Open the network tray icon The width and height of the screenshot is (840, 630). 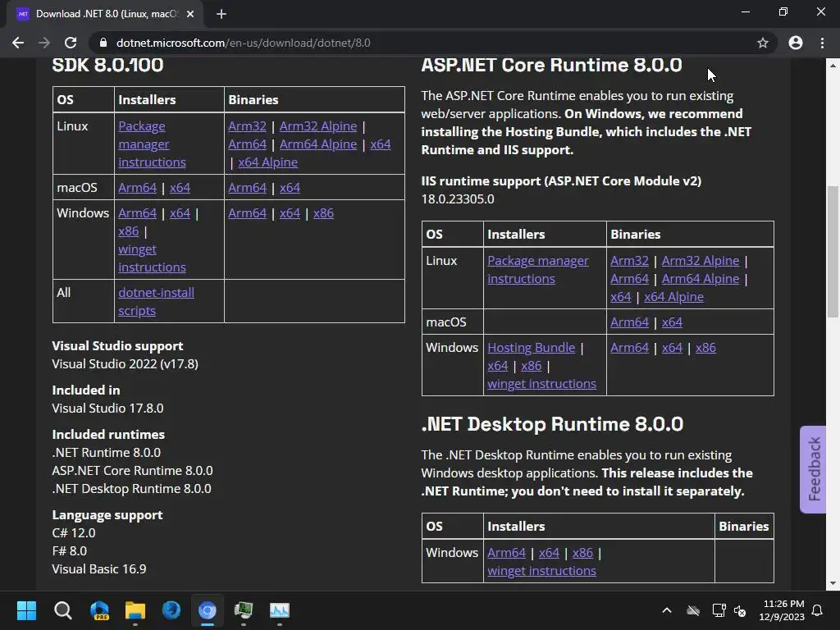click(719, 610)
